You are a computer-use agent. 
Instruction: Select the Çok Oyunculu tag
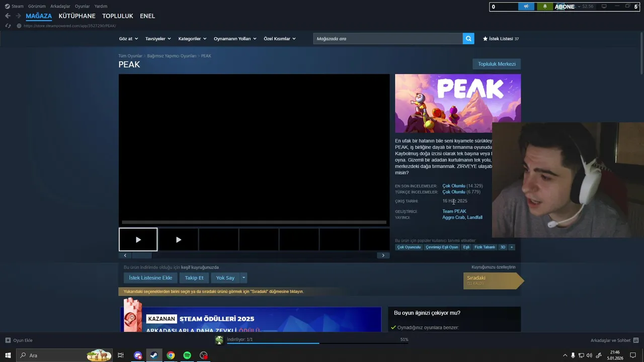click(x=409, y=247)
